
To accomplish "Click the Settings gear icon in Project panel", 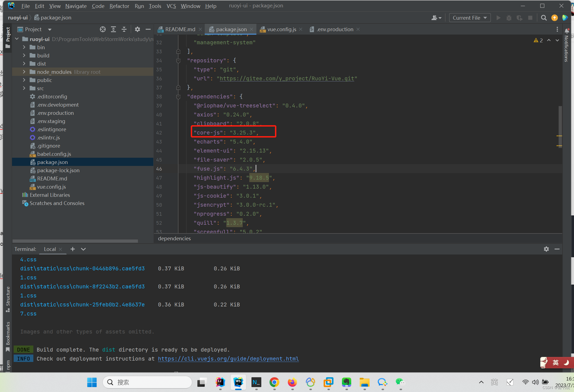I will point(136,29).
